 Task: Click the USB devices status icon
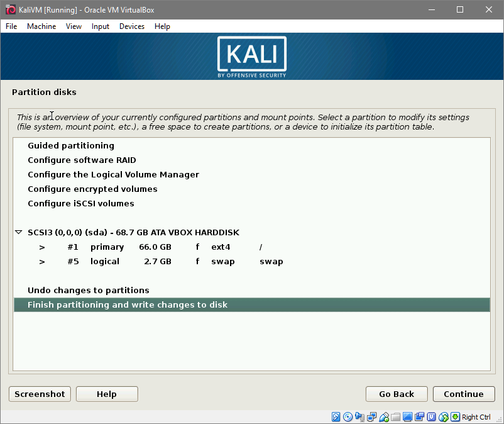(383, 417)
